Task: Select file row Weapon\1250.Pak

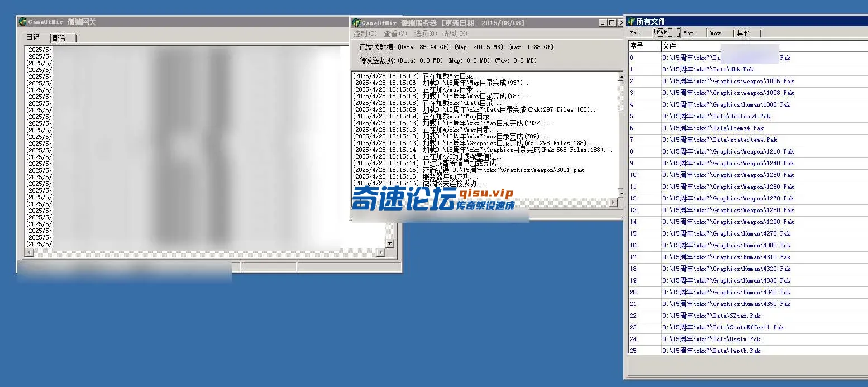Action: point(747,175)
